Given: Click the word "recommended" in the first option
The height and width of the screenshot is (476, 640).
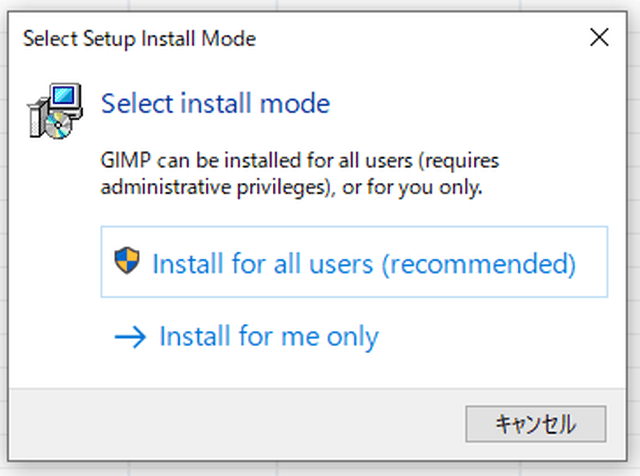Looking at the screenshot, I should tap(479, 264).
